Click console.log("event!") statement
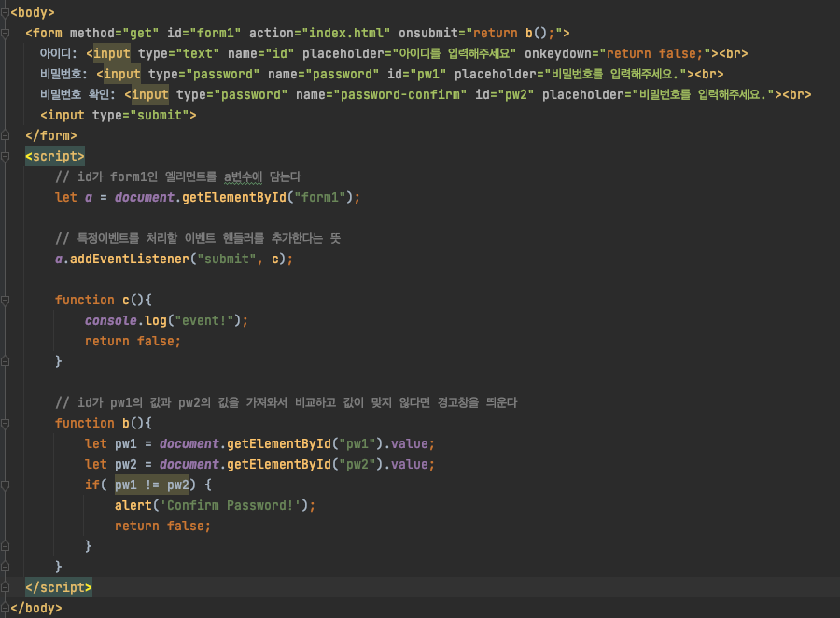 (166, 320)
